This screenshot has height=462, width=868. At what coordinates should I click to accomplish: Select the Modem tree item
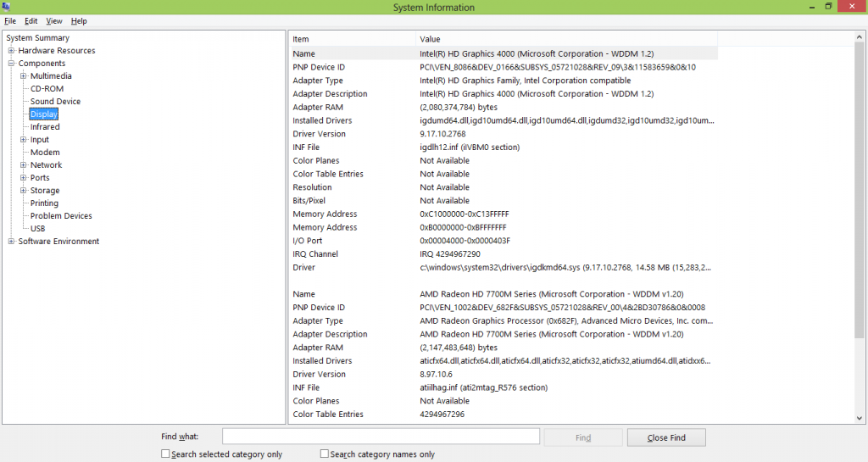[45, 152]
